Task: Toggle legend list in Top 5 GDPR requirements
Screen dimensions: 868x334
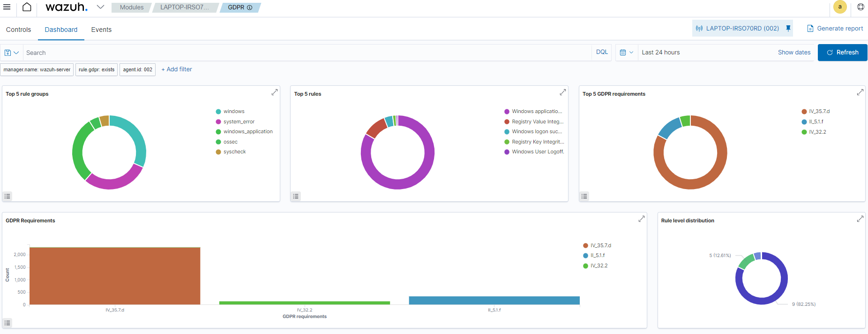Action: coord(584,197)
